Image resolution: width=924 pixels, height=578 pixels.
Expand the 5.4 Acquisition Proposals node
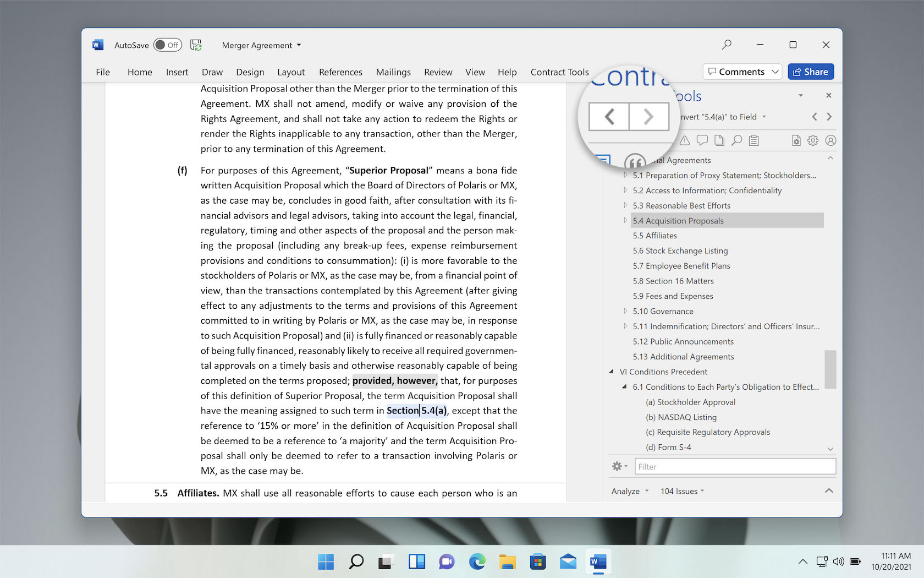(x=625, y=220)
